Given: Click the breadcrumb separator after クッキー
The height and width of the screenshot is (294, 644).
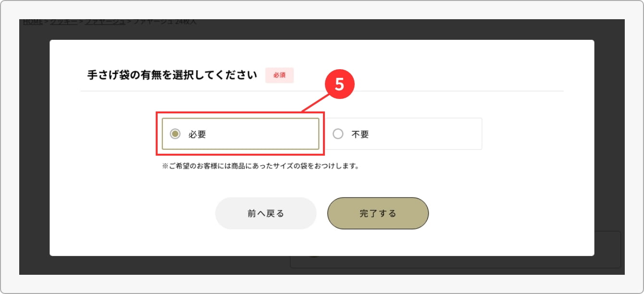Looking at the screenshot, I should click(x=82, y=22).
